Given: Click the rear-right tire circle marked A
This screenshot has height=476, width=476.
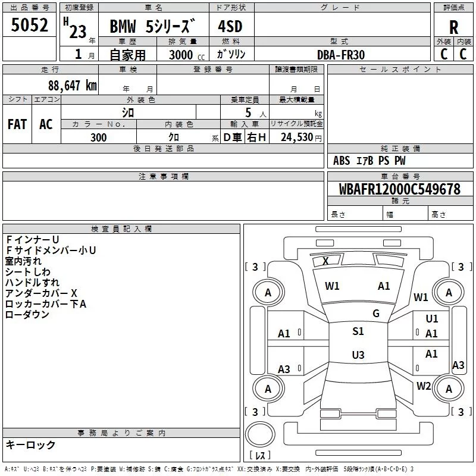Looking at the screenshot, I should click(449, 389).
